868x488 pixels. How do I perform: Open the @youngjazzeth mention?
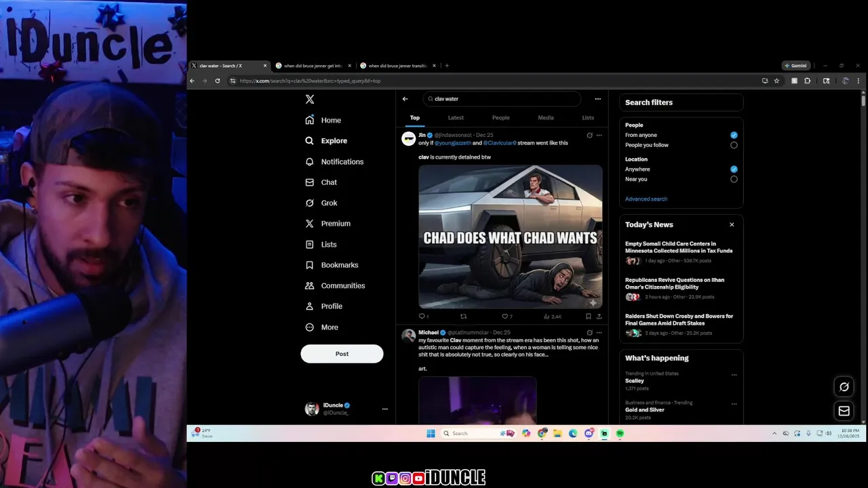453,143
